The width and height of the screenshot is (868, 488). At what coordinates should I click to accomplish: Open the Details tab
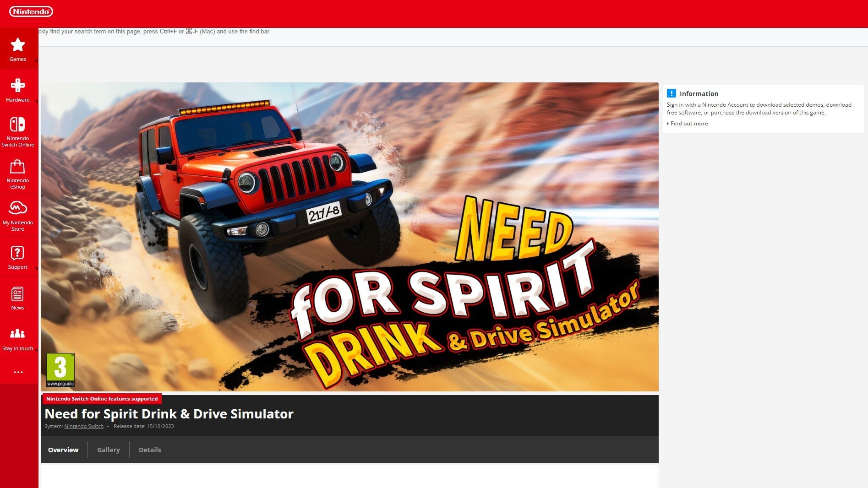(x=150, y=450)
